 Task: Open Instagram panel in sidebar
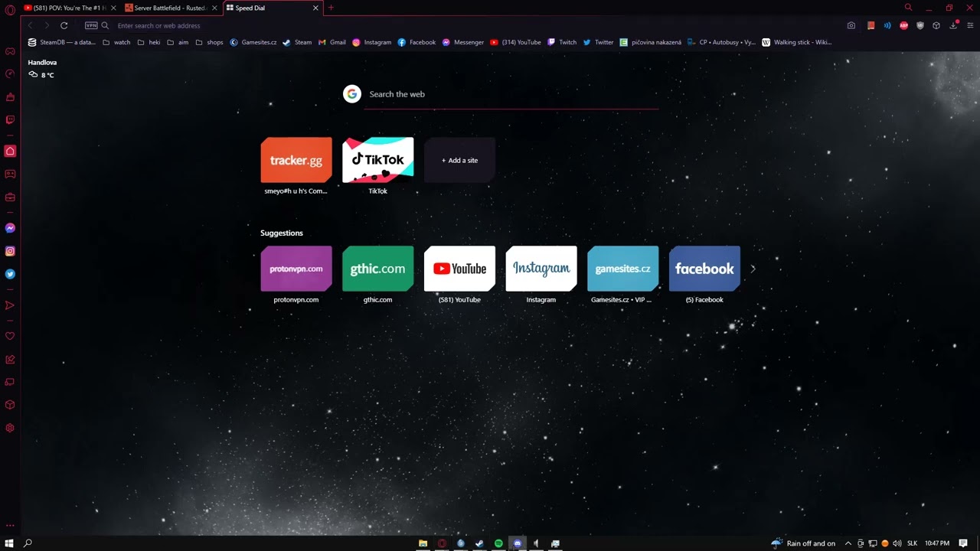pyautogui.click(x=10, y=251)
